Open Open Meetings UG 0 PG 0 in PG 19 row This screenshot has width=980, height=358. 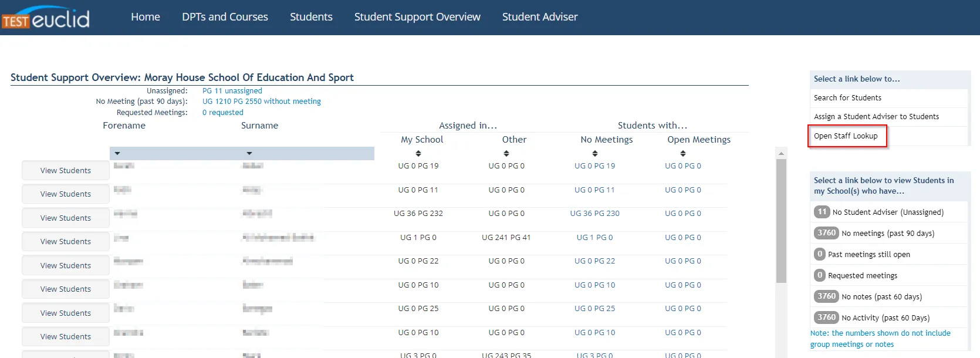pos(683,166)
